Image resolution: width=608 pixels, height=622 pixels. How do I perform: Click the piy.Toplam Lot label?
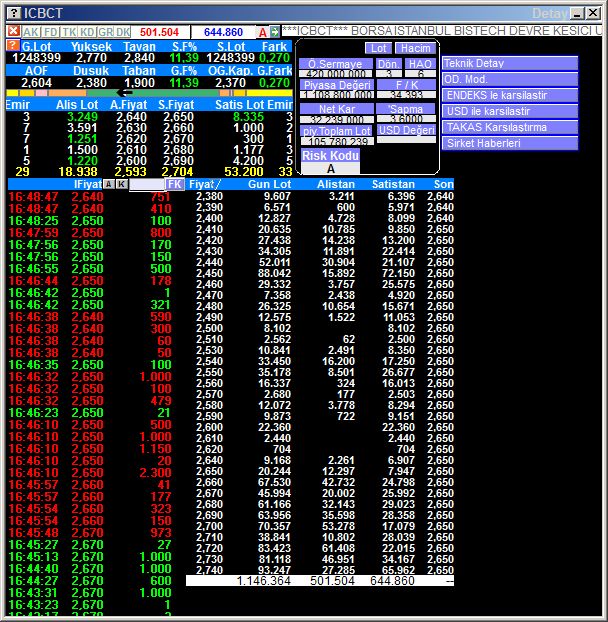coord(337,131)
